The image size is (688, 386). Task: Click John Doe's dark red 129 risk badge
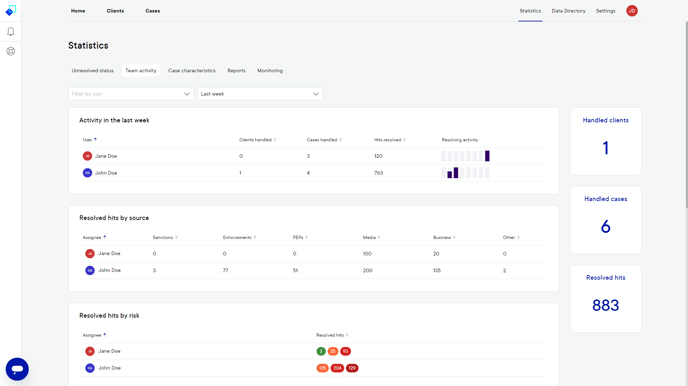click(352, 368)
